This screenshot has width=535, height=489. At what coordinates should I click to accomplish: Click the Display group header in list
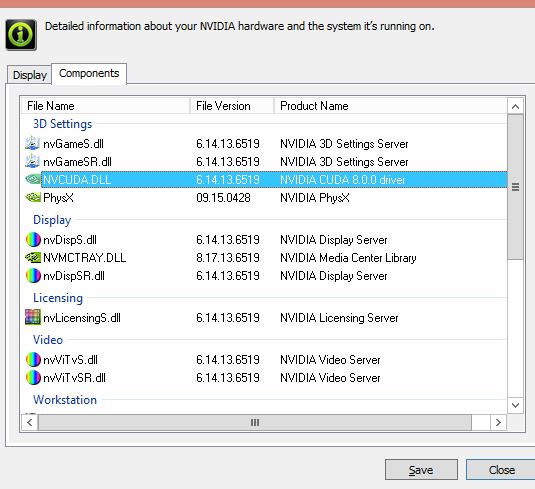52,220
